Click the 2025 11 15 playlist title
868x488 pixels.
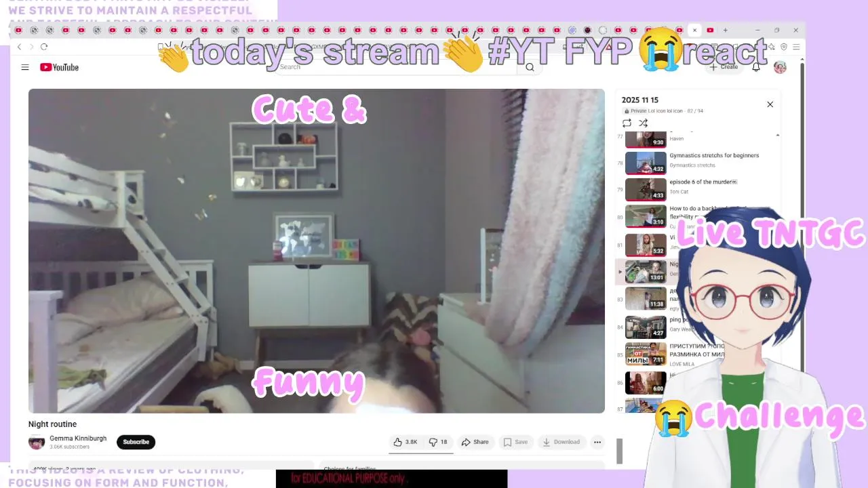[640, 100]
